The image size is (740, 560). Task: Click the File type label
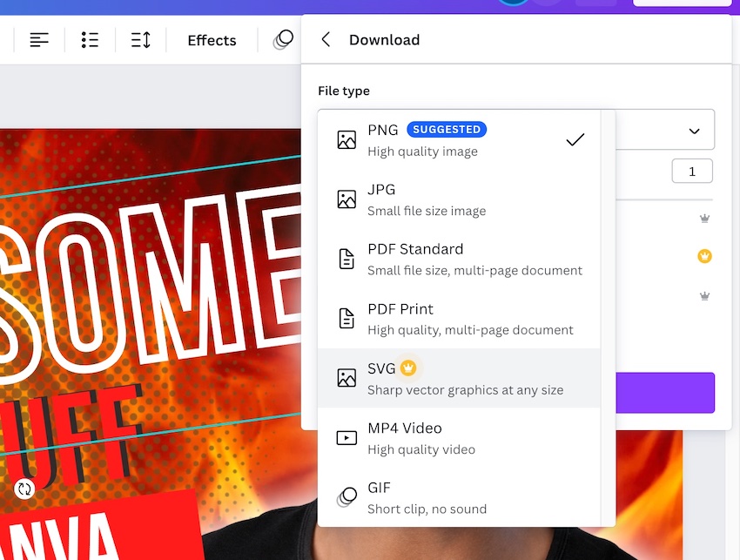344,91
